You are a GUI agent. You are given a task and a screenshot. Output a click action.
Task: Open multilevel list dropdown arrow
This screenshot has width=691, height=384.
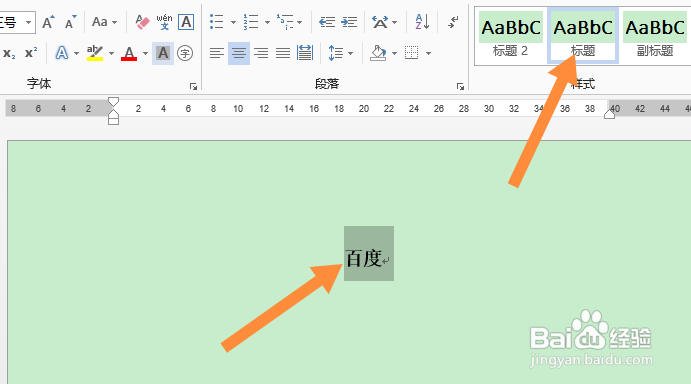pyautogui.click(x=300, y=22)
